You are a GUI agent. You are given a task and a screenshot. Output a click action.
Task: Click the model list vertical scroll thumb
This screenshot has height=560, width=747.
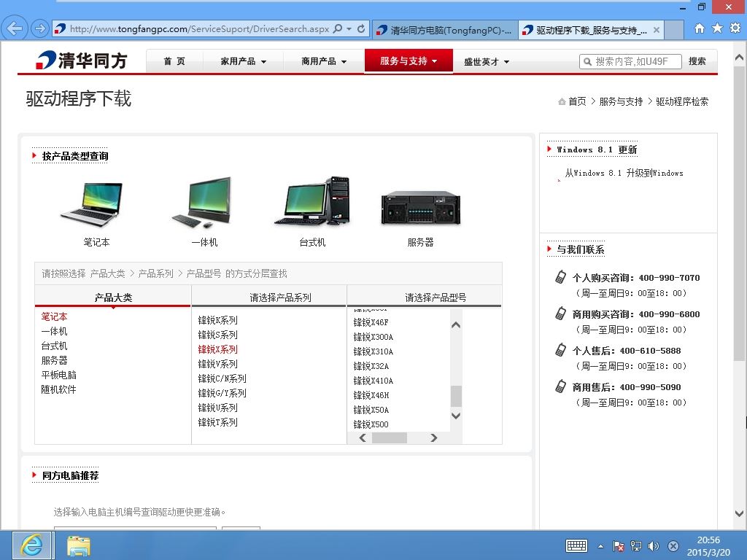pyautogui.click(x=456, y=396)
